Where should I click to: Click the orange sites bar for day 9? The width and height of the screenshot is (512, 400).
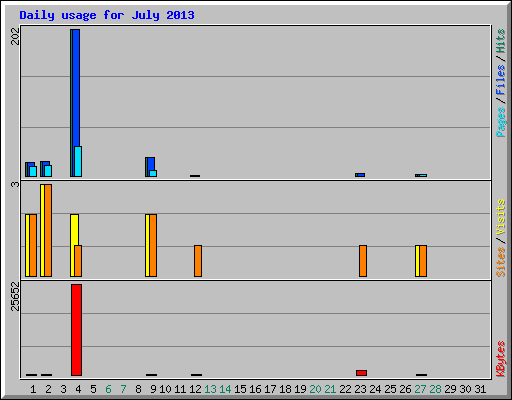point(153,245)
